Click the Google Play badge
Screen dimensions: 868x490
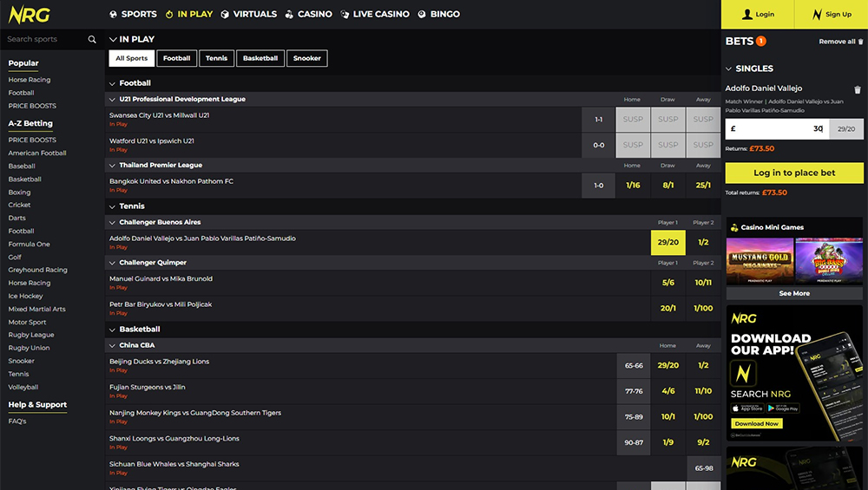click(783, 408)
